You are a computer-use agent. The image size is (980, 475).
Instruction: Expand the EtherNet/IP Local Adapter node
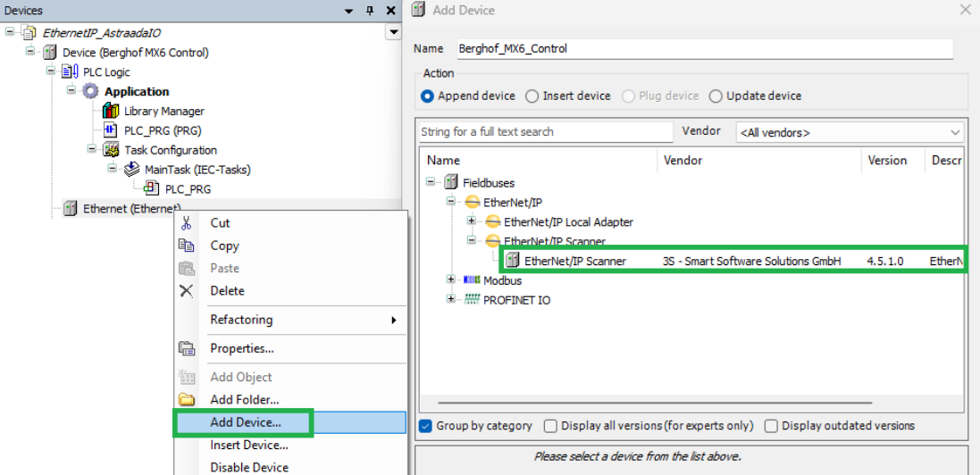tap(472, 221)
